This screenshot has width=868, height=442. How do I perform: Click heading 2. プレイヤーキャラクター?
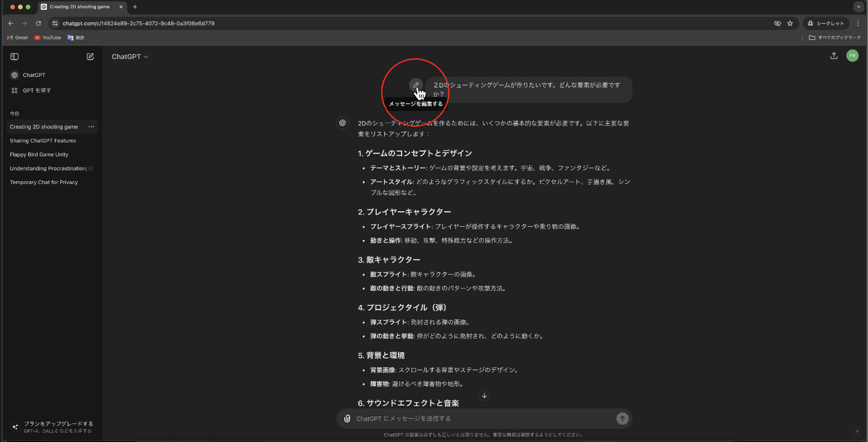pos(404,212)
